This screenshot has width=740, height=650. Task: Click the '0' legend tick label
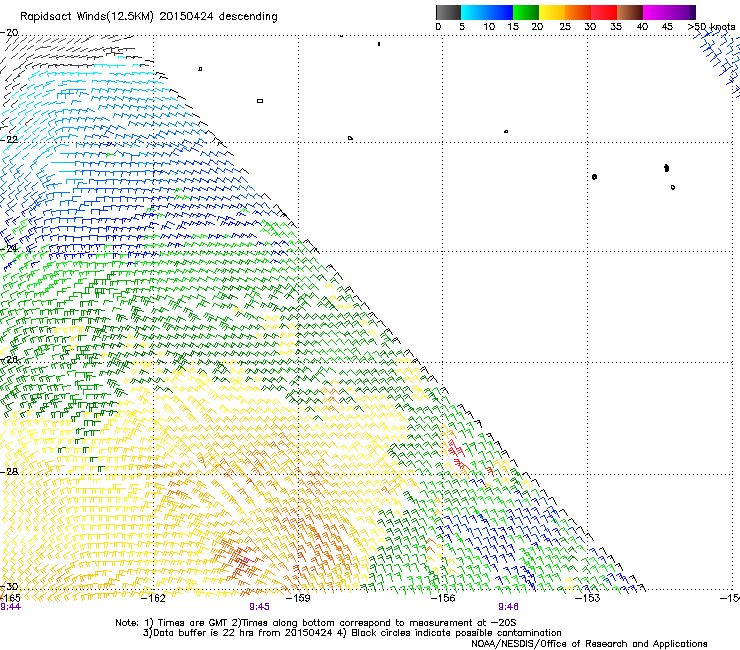point(438,27)
